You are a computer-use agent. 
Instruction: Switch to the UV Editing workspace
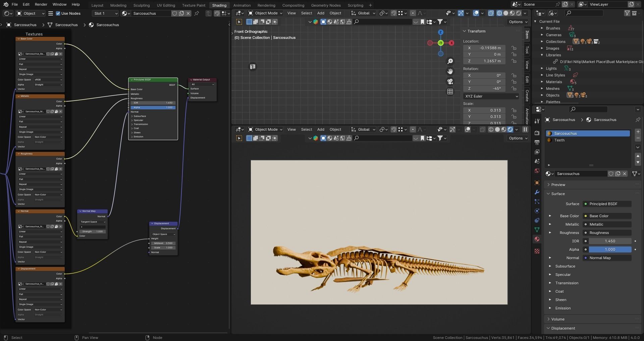(166, 5)
